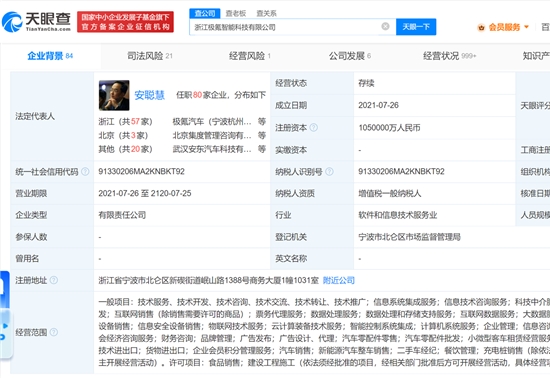Click the 浙江（共57家） region count
Image resolution: width=550 pixels, height=378 pixels.
coord(126,122)
